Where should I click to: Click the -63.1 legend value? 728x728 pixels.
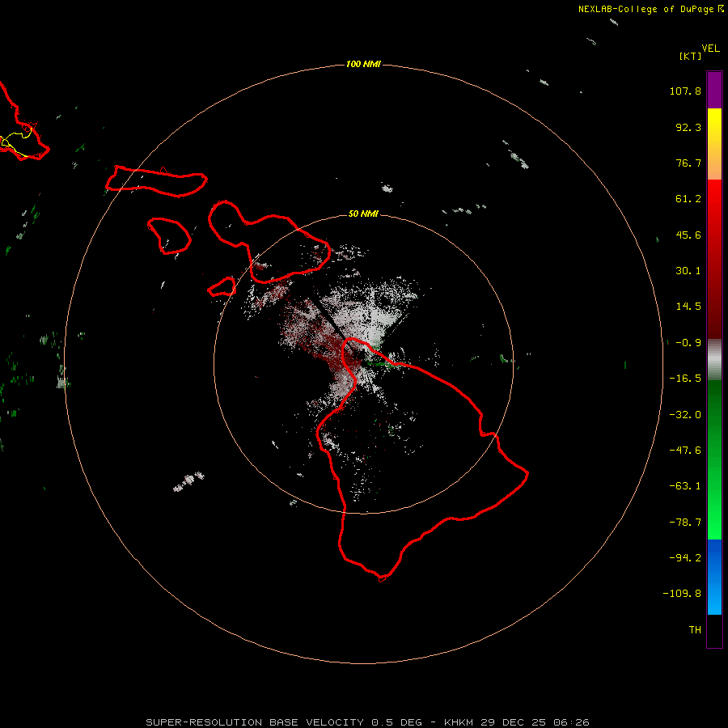point(685,486)
